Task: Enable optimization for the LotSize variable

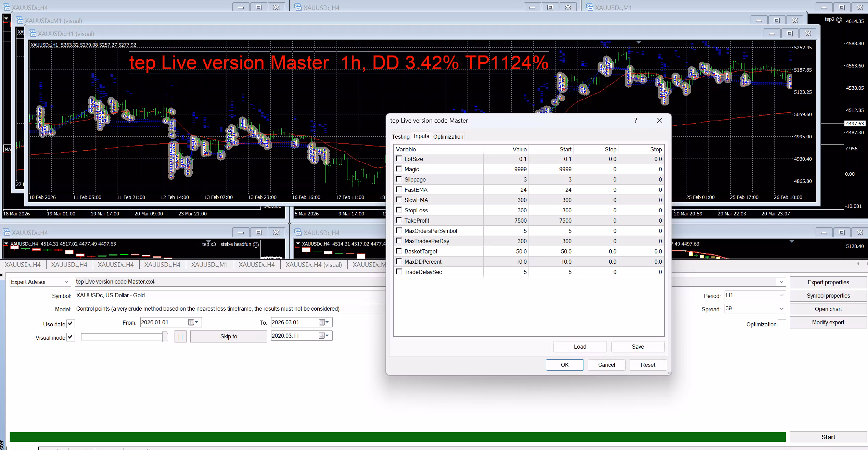Action: [x=399, y=159]
